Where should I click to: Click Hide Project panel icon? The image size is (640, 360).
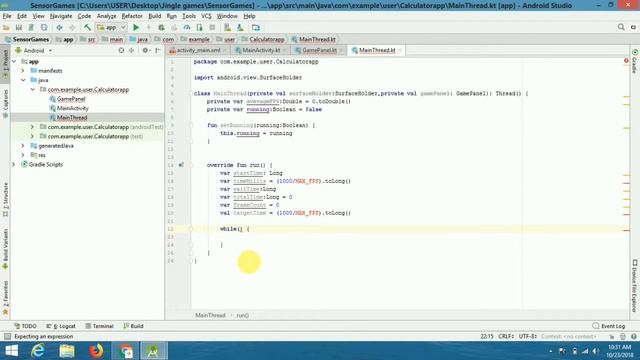pos(158,50)
